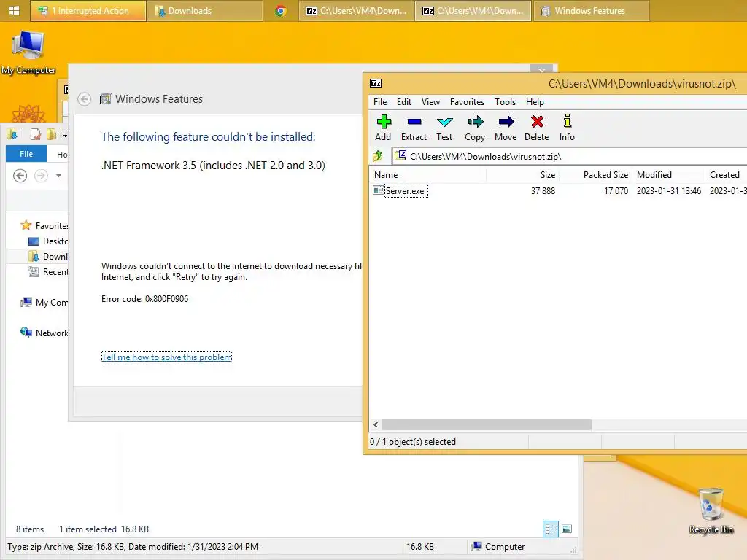The width and height of the screenshot is (747, 560).
Task: Click the 7-Zip Info button
Action: (x=567, y=128)
